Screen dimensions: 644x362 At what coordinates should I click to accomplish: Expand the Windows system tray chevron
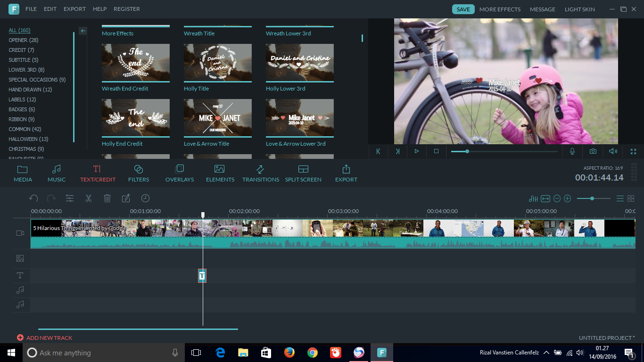tap(546, 353)
